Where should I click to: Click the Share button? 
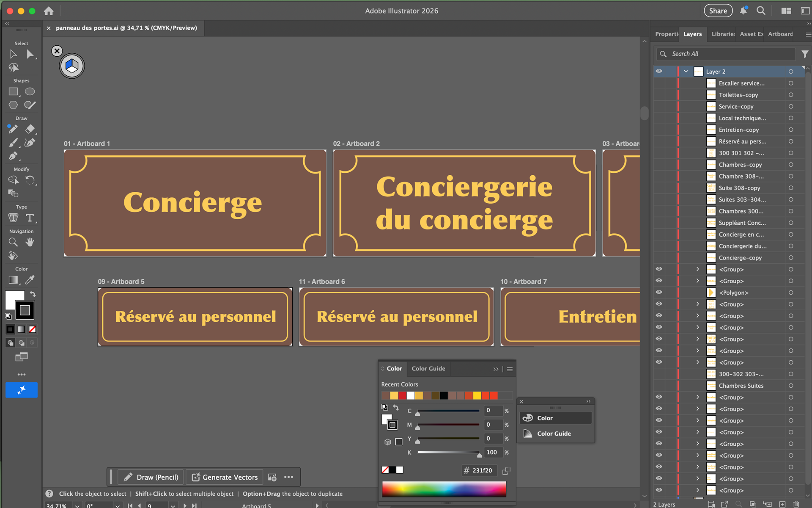click(x=718, y=11)
